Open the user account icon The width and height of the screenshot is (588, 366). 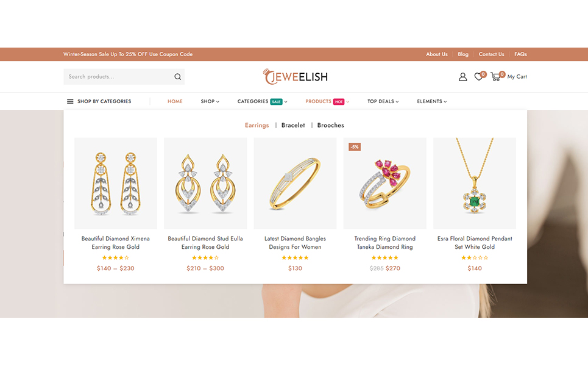[x=462, y=77]
